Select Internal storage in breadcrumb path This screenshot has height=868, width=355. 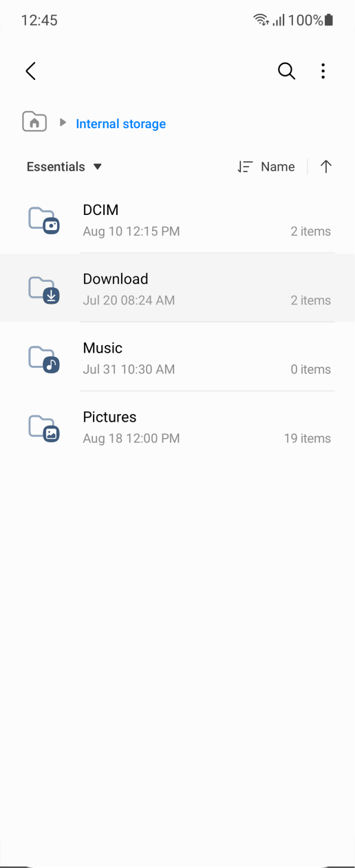(120, 124)
